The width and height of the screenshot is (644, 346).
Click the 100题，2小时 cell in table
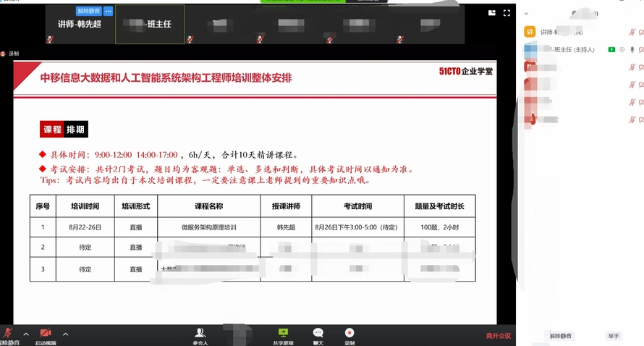click(440, 227)
